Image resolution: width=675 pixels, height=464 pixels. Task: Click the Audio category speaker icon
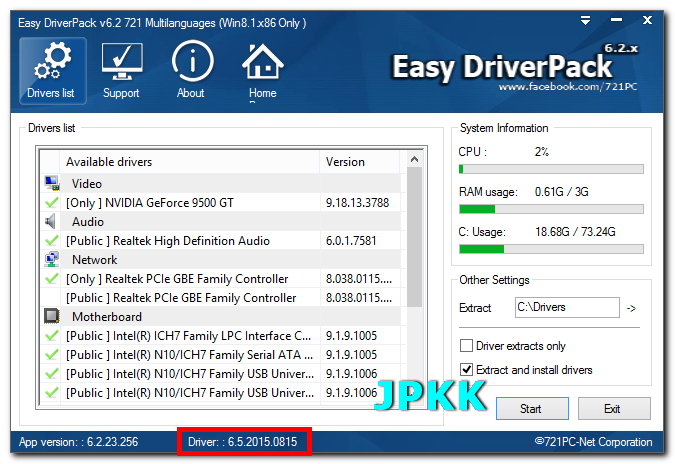51,221
